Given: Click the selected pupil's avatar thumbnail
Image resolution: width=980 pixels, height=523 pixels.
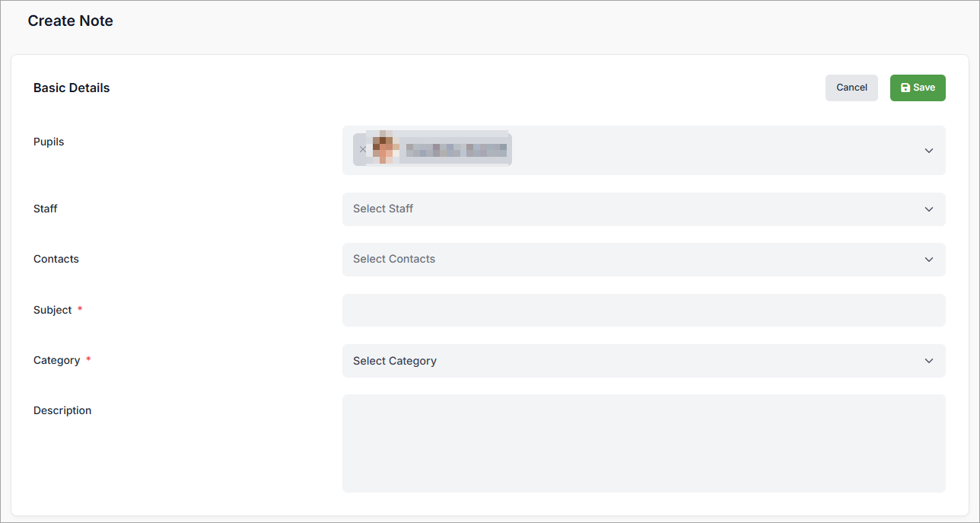Looking at the screenshot, I should pyautogui.click(x=386, y=148).
